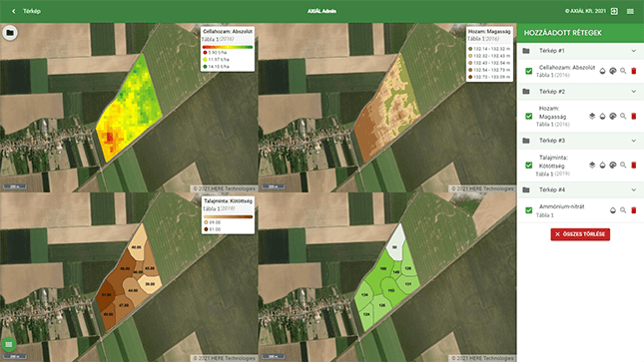
Task: Click the Összes törlése button
Action: coord(580,234)
